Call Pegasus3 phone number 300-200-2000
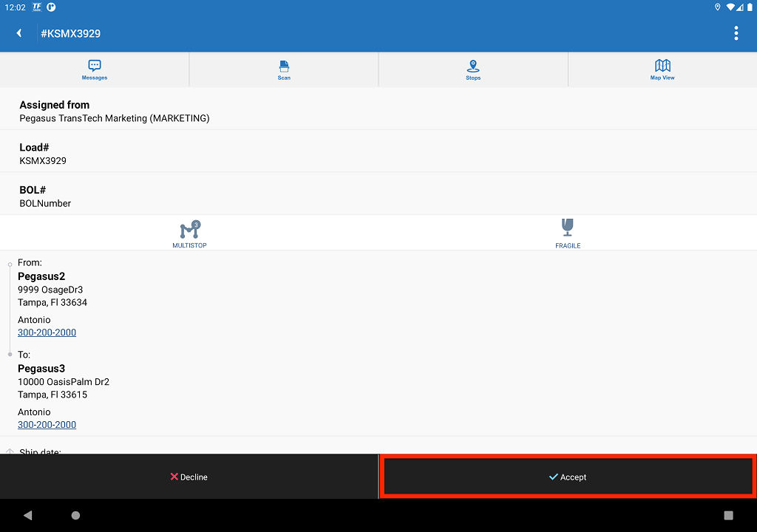Screen dimensions: 757x532 click(47, 424)
